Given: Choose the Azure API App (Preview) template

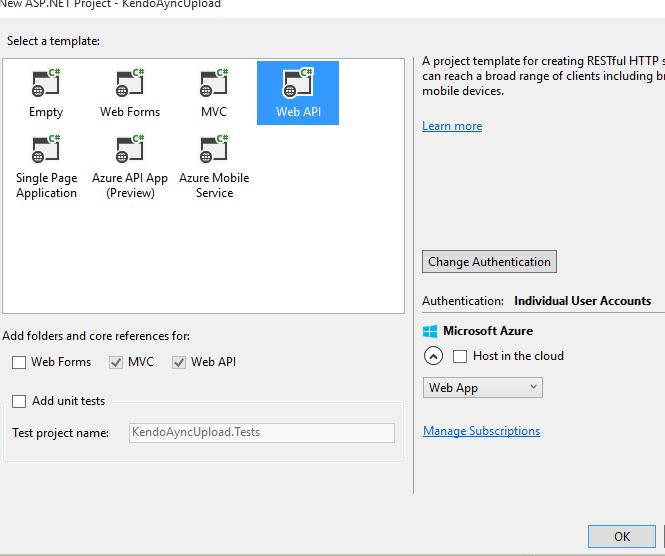Looking at the screenshot, I should pyautogui.click(x=130, y=167).
